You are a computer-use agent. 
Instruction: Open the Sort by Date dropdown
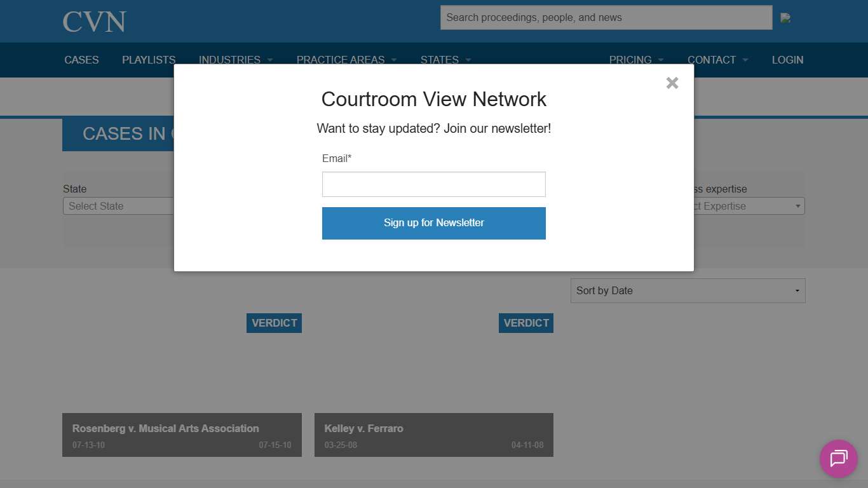pyautogui.click(x=688, y=290)
